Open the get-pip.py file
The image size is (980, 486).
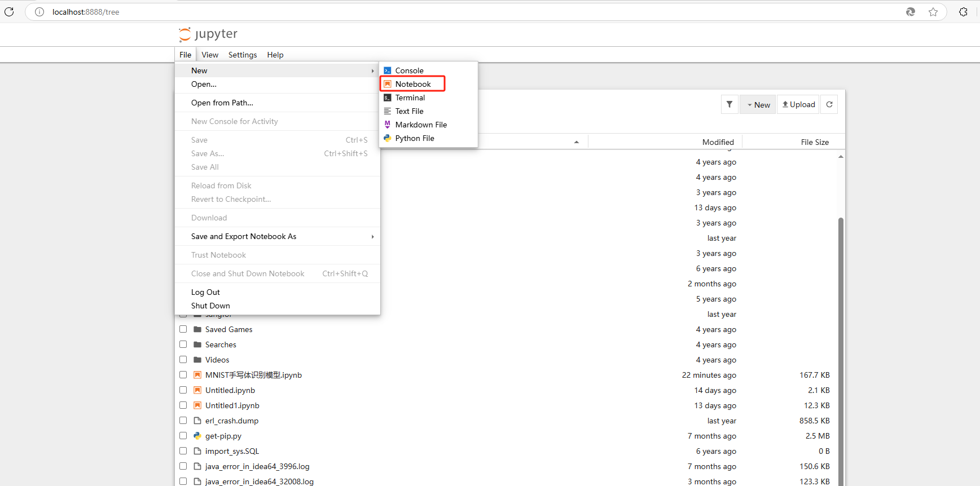click(x=223, y=436)
